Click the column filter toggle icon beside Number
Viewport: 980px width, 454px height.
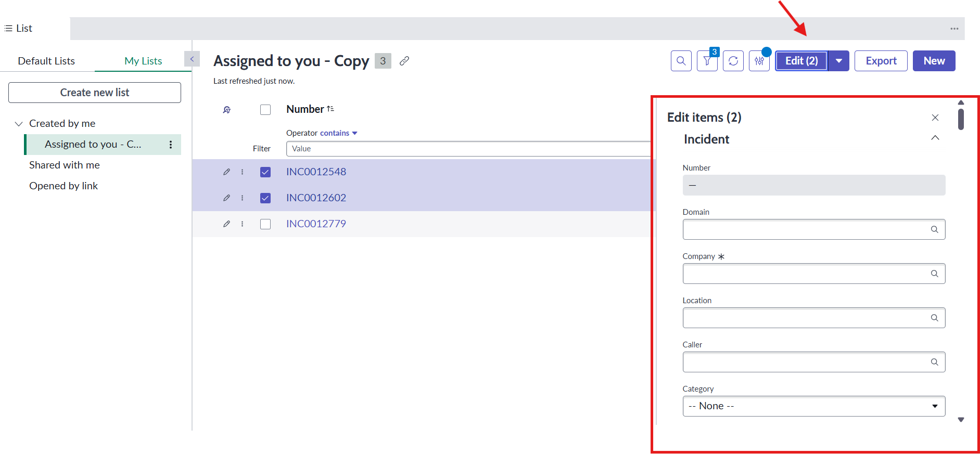click(227, 110)
